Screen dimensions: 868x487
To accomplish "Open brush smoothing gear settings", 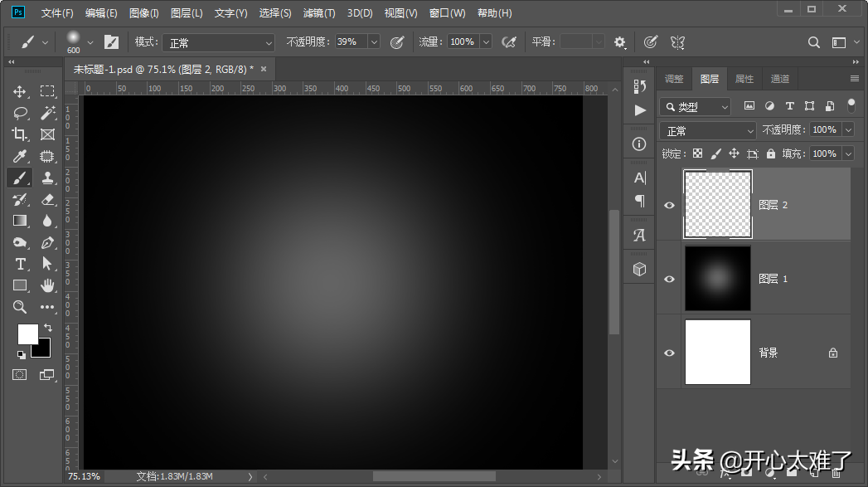I will click(x=619, y=42).
